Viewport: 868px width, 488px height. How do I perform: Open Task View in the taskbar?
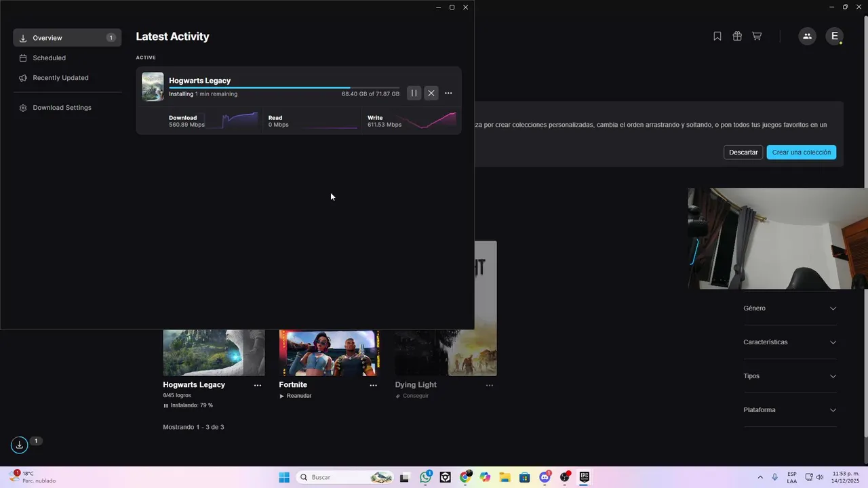[405, 478]
